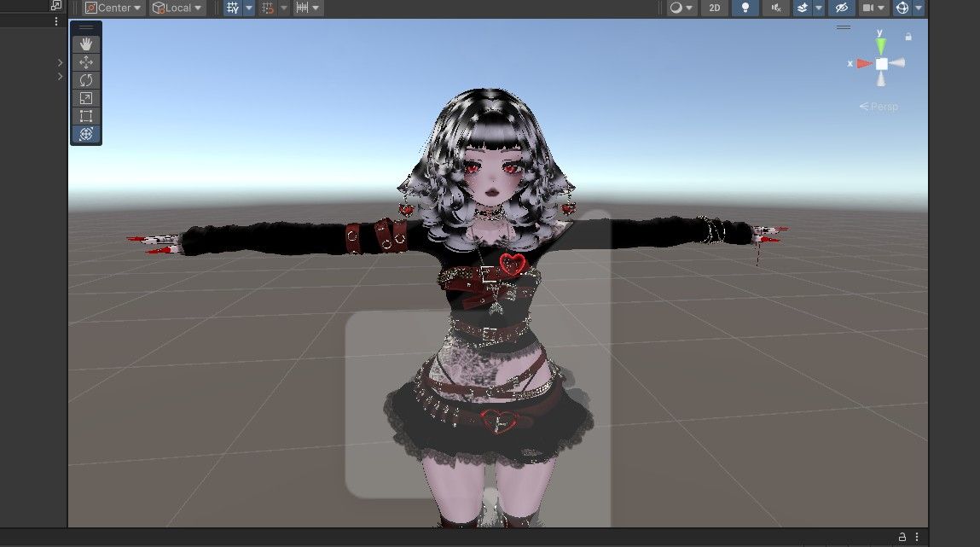The width and height of the screenshot is (980, 547).
Task: Toggle gizmos display with the globe icon
Action: tap(902, 9)
